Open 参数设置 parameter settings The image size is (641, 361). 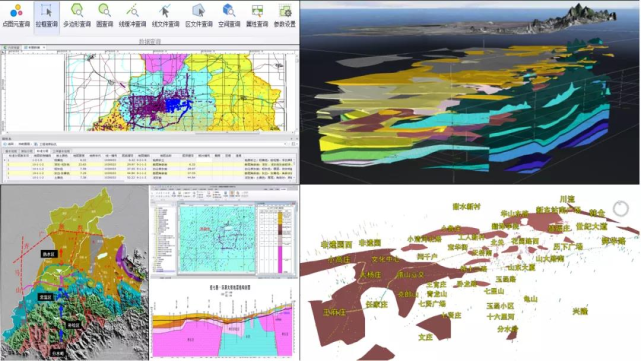[x=285, y=16]
